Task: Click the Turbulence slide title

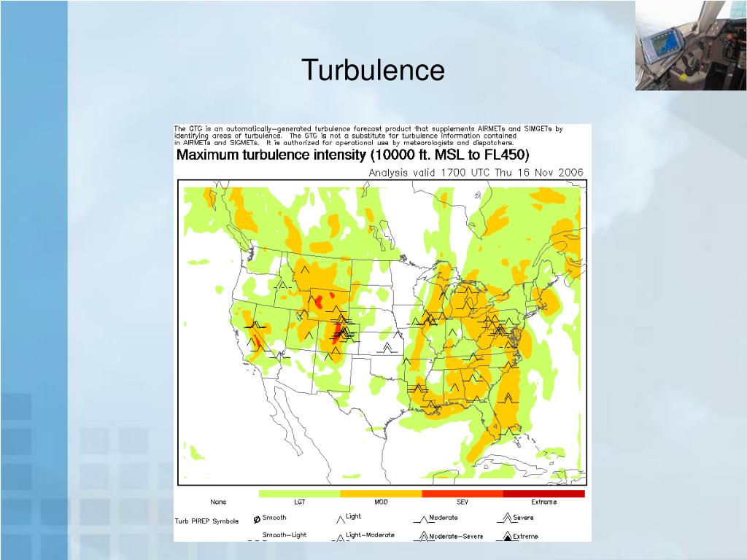Action: click(x=373, y=70)
